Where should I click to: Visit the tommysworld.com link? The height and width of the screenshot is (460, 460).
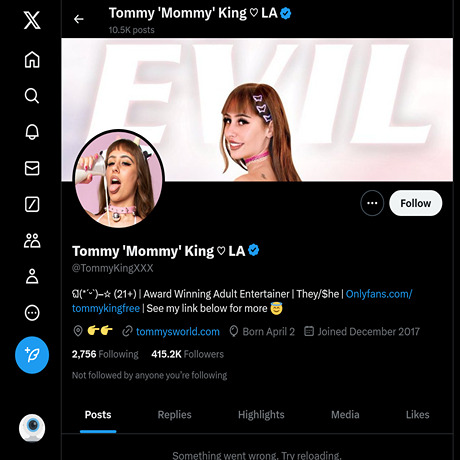pos(178,332)
